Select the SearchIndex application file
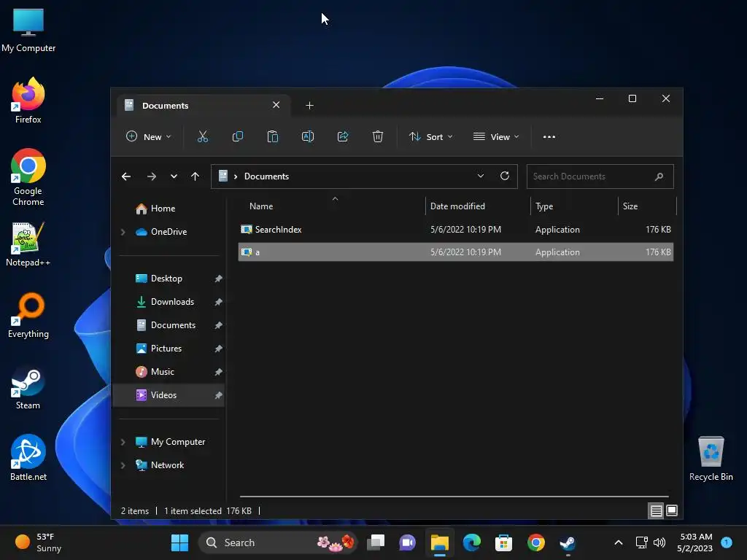Viewport: 747px width, 560px height. [455, 230]
